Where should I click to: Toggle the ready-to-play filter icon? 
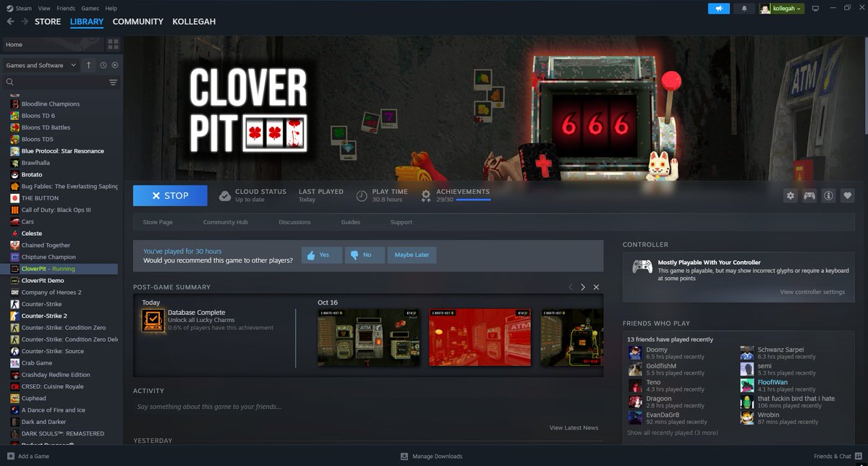115,65
